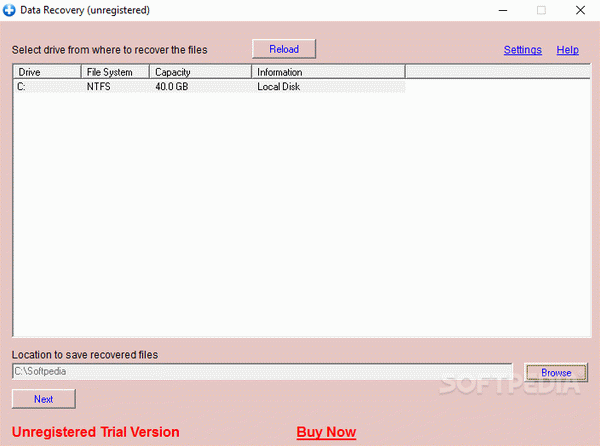The image size is (600, 446).
Task: Sort by File System column header
Action: pyautogui.click(x=115, y=72)
